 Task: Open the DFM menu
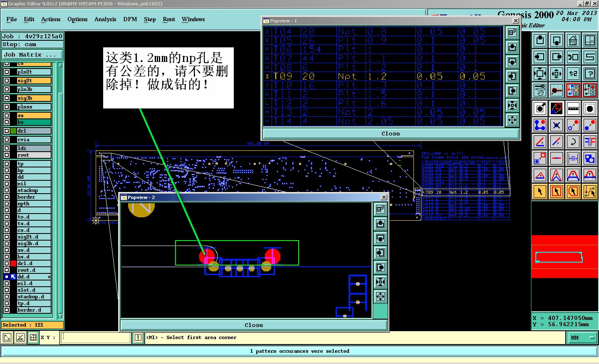pyautogui.click(x=130, y=19)
